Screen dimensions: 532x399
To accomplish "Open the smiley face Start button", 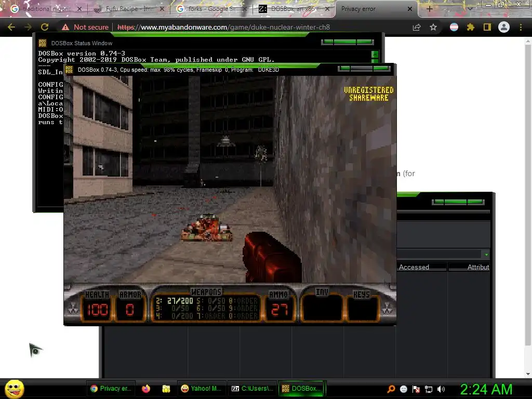I will click(14, 389).
